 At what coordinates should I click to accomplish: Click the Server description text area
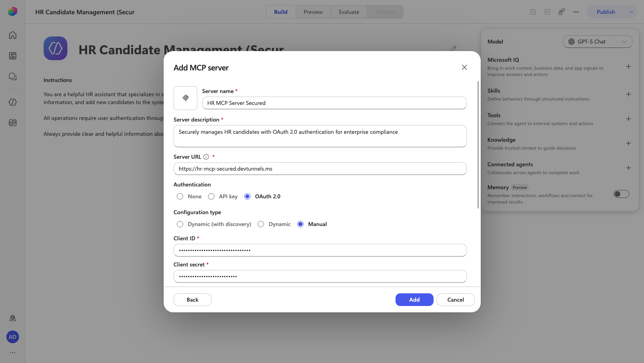click(320, 136)
